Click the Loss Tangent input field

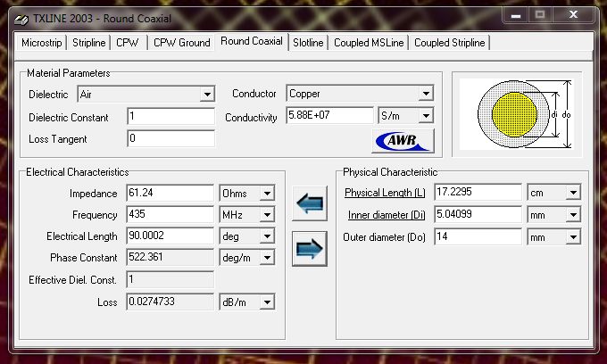pyautogui.click(x=170, y=138)
